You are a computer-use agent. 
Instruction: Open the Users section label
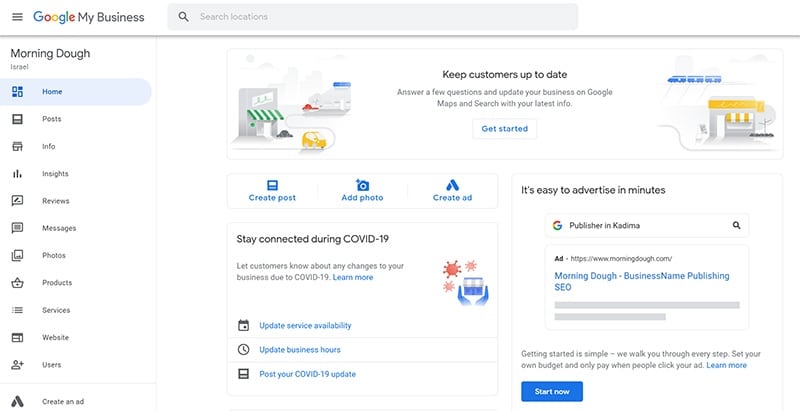(52, 365)
